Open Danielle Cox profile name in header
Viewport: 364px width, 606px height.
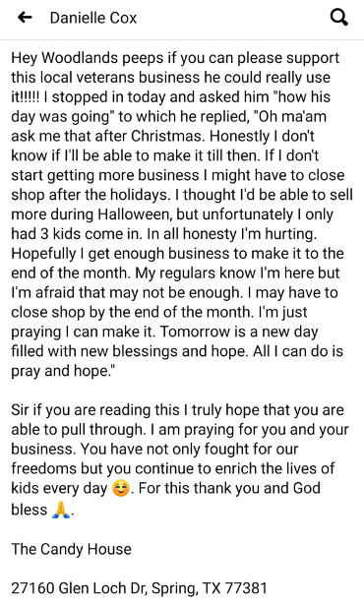coord(93,18)
